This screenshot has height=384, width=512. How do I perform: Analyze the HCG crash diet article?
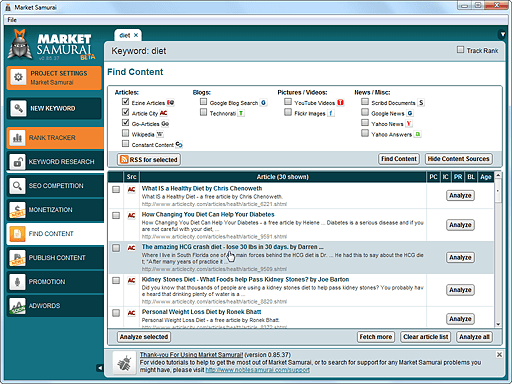click(460, 257)
